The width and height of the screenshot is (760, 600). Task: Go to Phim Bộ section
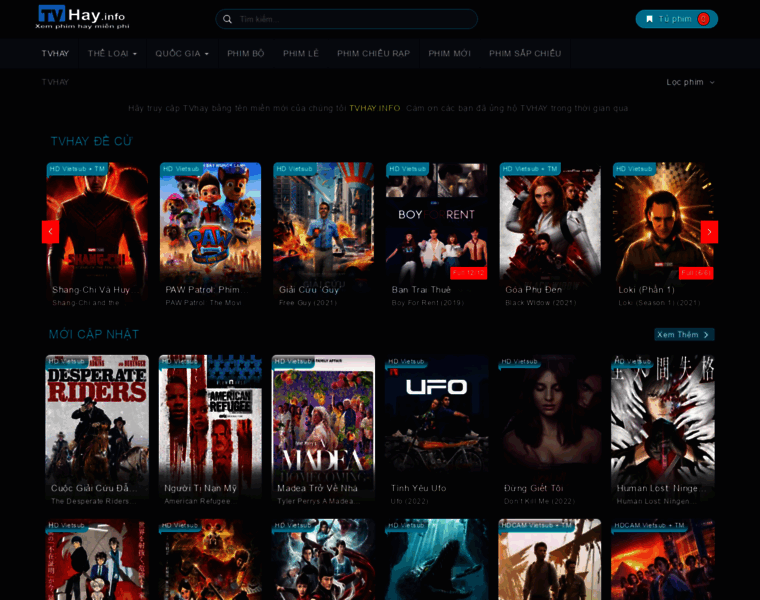pyautogui.click(x=246, y=54)
